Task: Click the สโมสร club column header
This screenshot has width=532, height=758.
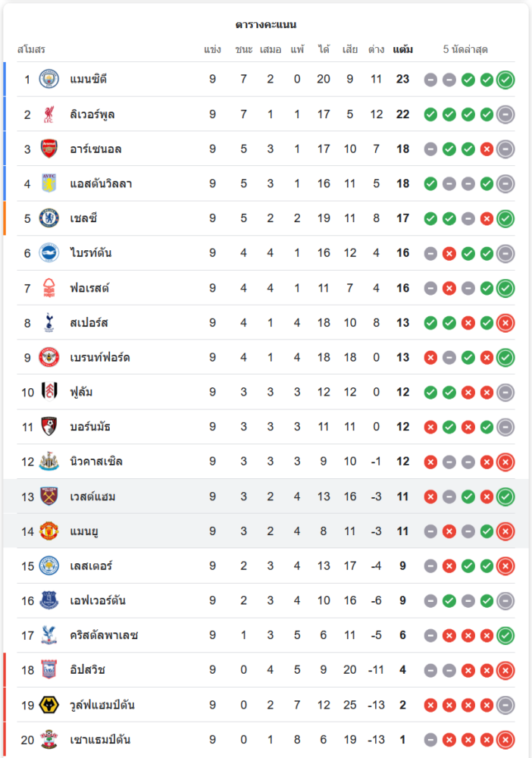Action: coord(31,49)
